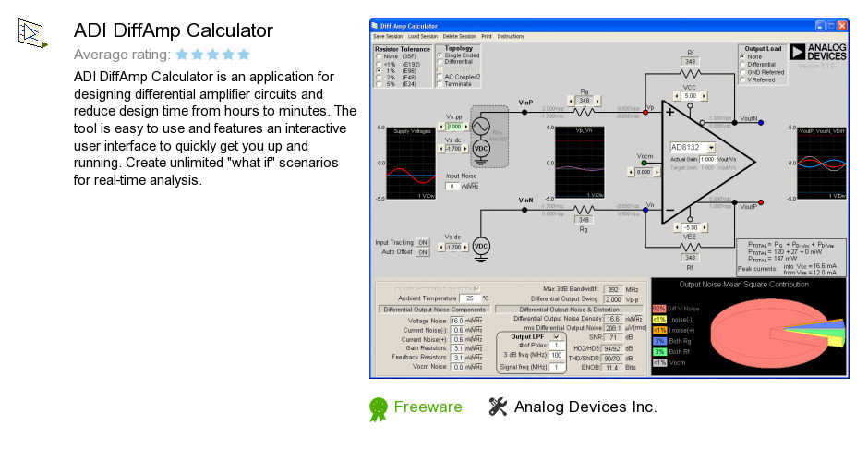The height and width of the screenshot is (450, 868).
Task: Open Save Session menu
Action: click(388, 37)
